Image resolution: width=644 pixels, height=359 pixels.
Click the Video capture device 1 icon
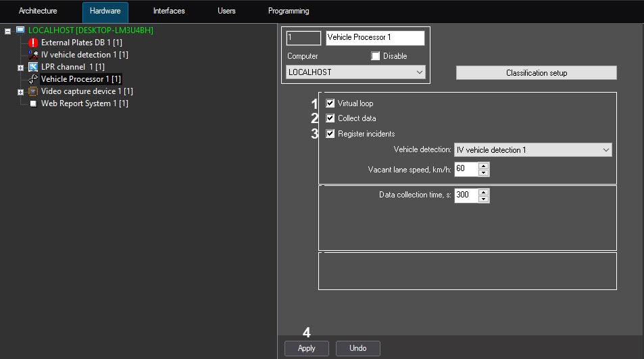coord(33,91)
